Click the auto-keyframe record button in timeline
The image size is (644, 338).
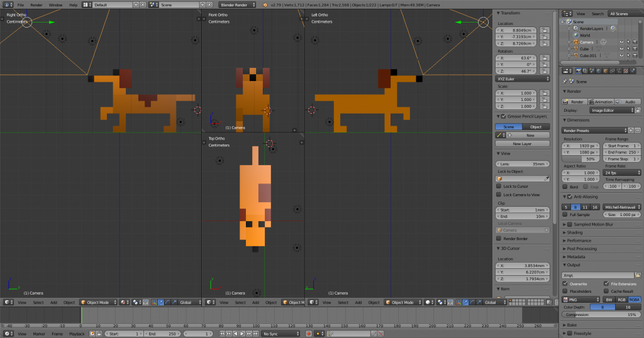point(309,334)
